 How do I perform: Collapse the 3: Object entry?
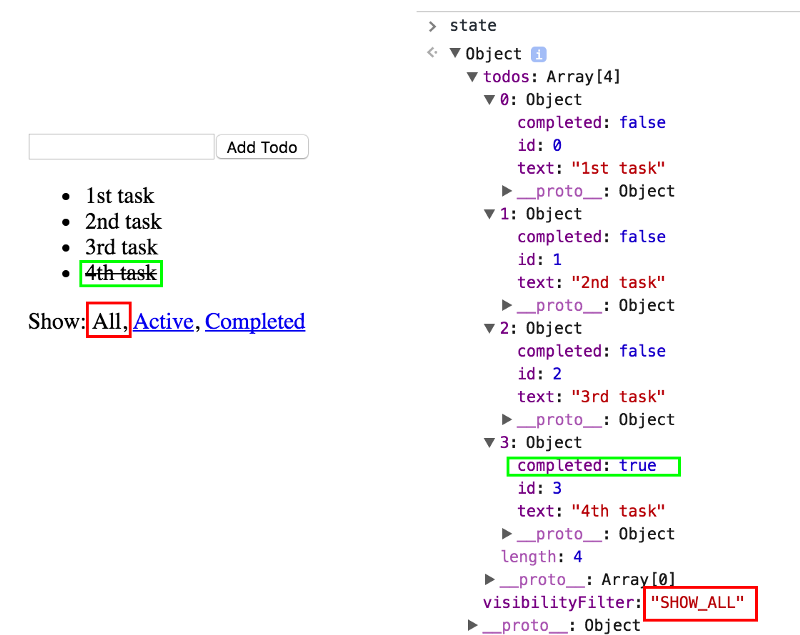pyautogui.click(x=490, y=442)
